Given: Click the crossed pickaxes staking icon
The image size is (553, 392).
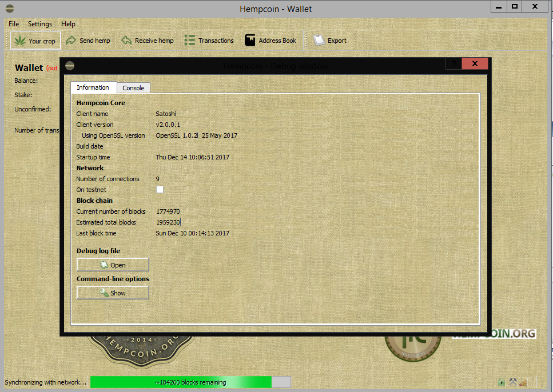Looking at the screenshot, I should pyautogui.click(x=513, y=382).
